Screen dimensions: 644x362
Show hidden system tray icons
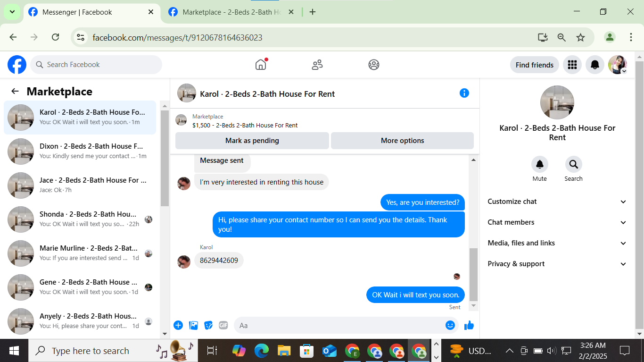509,351
